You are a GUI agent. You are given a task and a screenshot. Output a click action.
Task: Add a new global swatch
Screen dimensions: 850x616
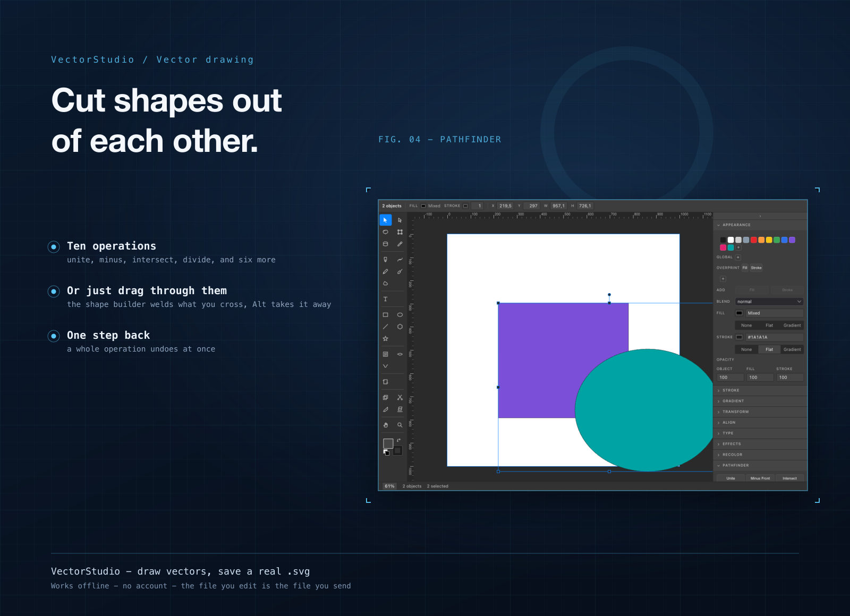[x=738, y=257]
